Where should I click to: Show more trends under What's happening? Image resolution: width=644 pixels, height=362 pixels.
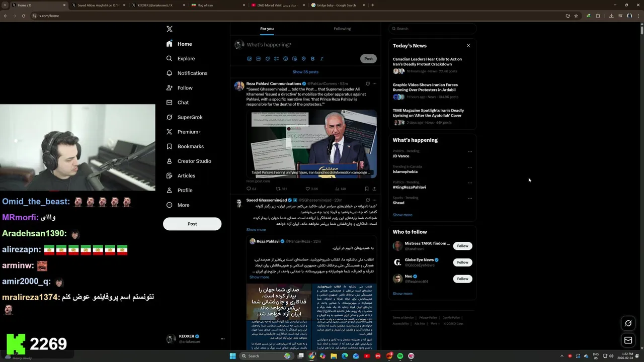click(x=403, y=215)
